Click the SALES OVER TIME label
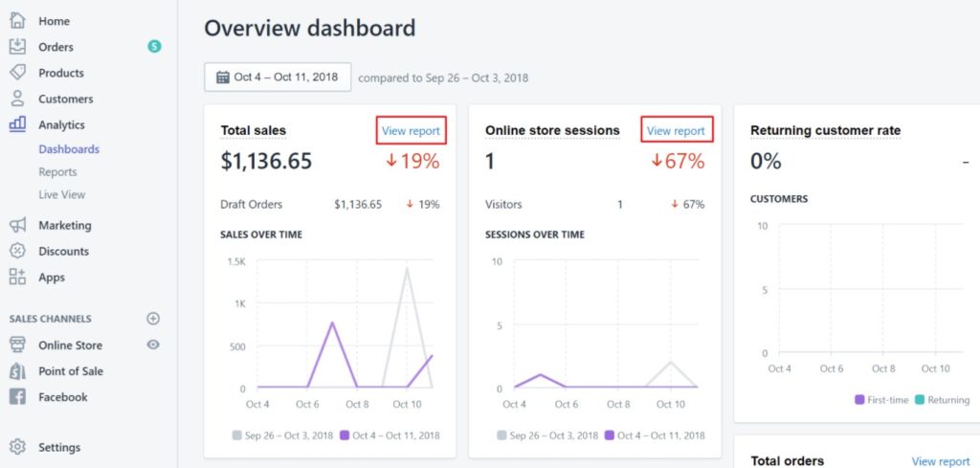The height and width of the screenshot is (468, 980). [x=261, y=234]
